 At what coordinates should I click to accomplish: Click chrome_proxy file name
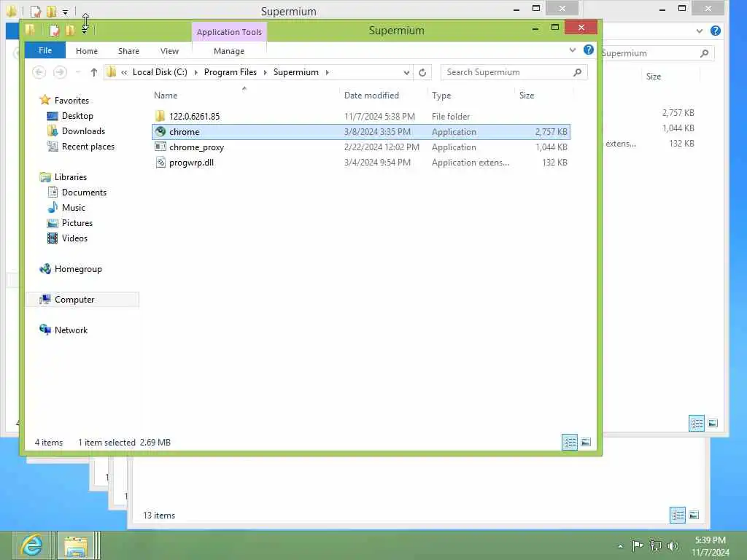click(x=197, y=147)
